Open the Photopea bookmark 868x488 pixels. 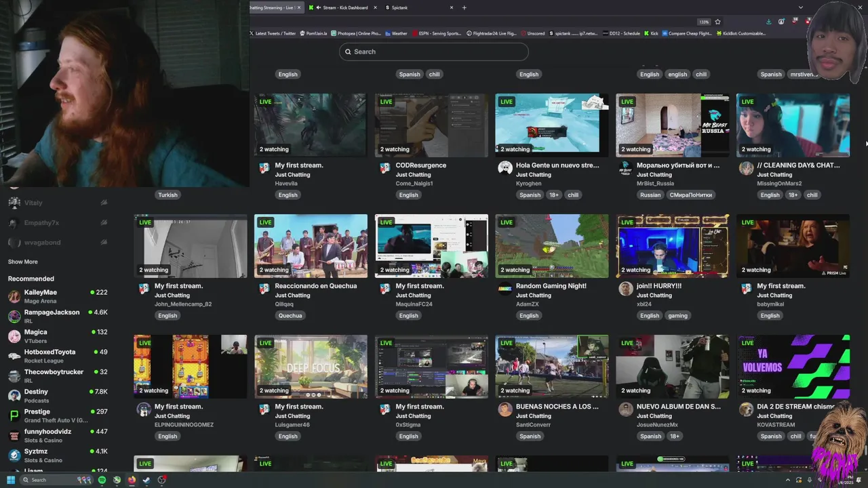click(356, 33)
